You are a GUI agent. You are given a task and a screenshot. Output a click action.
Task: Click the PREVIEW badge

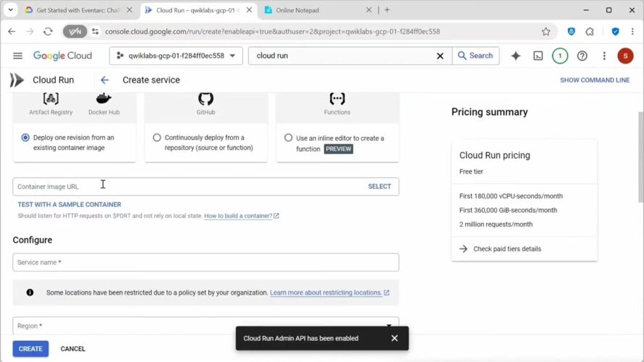point(339,148)
